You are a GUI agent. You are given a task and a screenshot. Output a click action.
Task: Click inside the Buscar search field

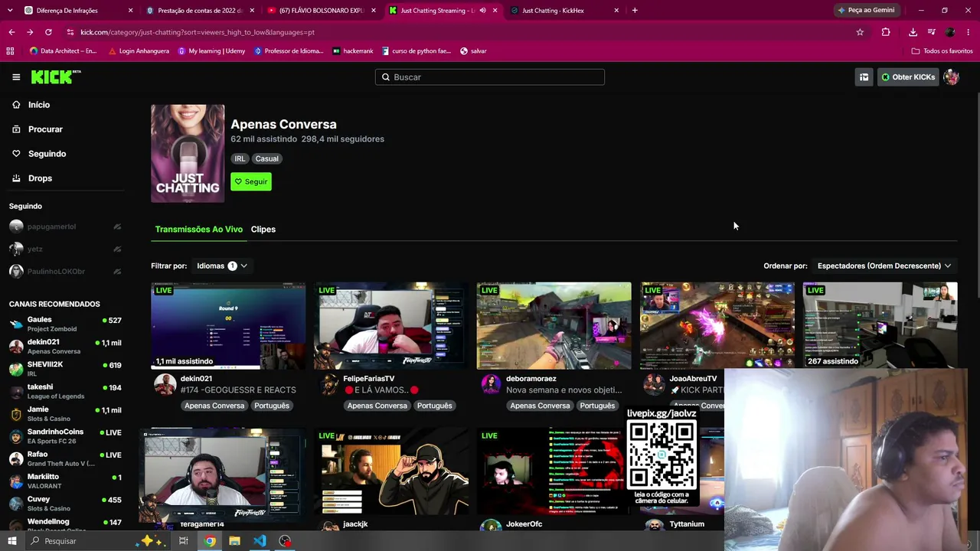coord(490,77)
